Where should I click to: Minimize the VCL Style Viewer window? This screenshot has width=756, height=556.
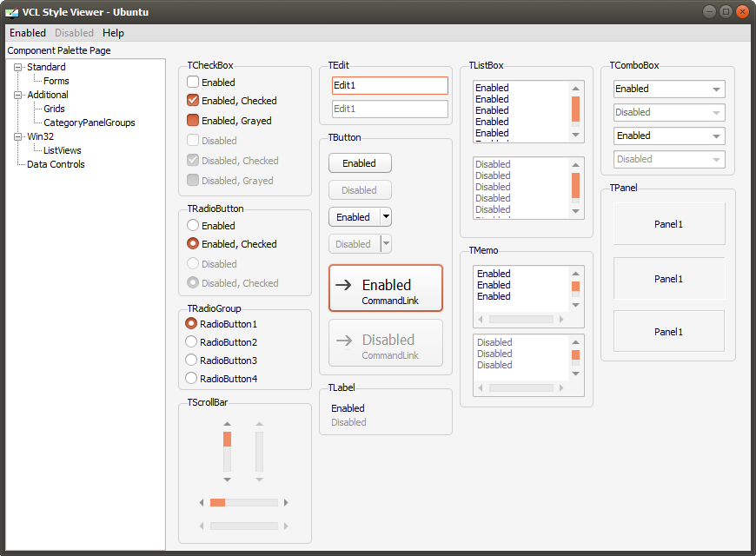point(709,11)
